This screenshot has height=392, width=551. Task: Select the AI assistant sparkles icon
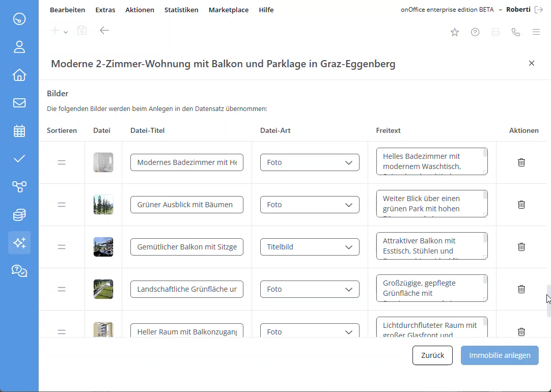pos(19,243)
